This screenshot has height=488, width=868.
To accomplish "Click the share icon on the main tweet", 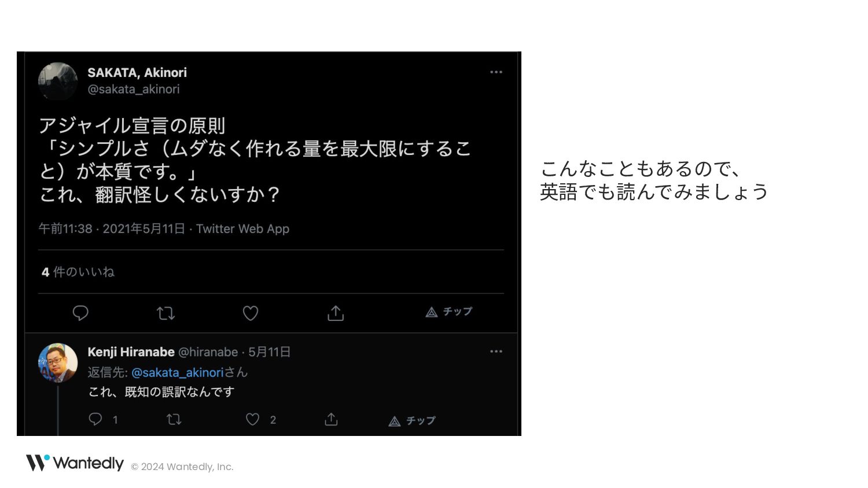I will coord(336,313).
